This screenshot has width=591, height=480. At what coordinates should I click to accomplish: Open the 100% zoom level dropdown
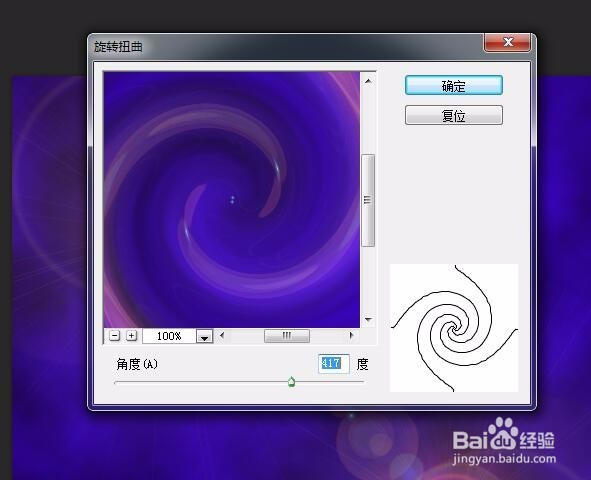pos(205,336)
